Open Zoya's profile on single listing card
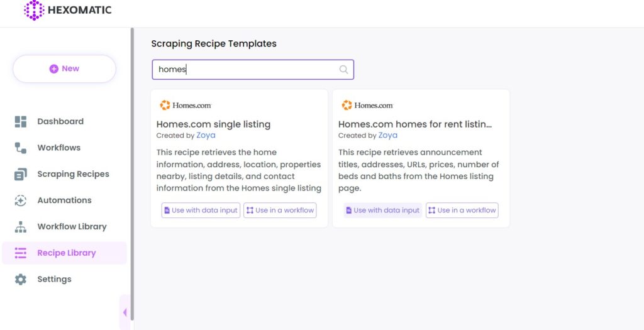 (206, 135)
